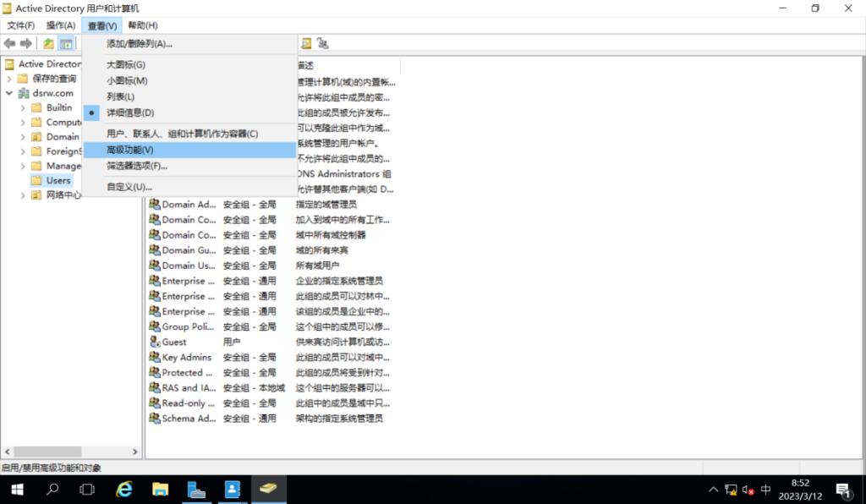Expand the Manage... container arrow

[23, 166]
